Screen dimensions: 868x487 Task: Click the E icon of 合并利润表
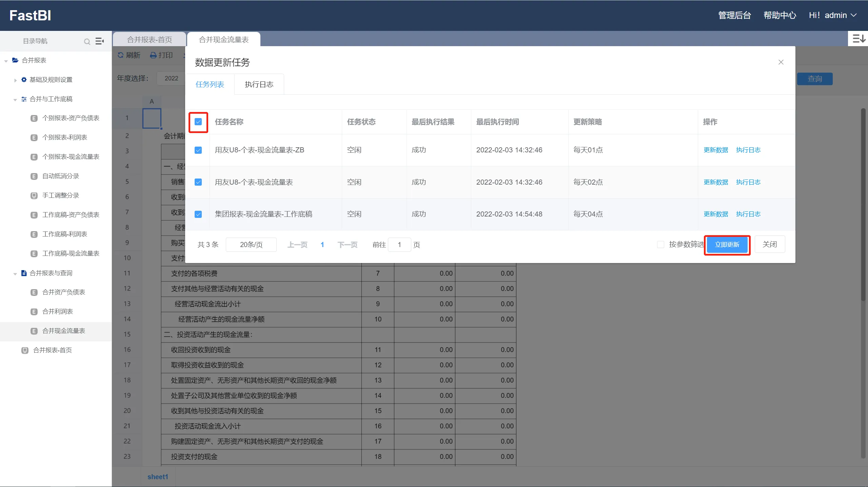(34, 312)
